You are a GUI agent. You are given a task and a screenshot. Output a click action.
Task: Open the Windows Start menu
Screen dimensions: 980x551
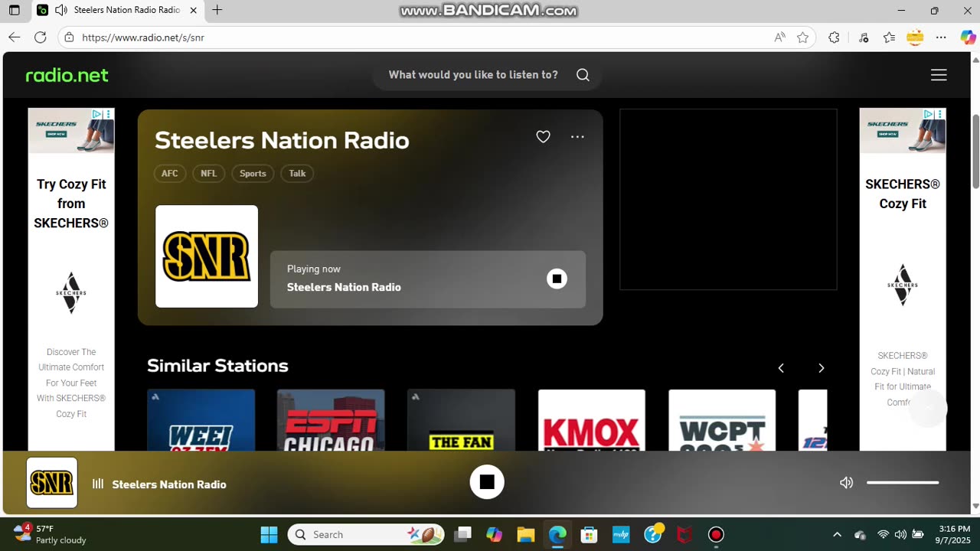pos(269,534)
